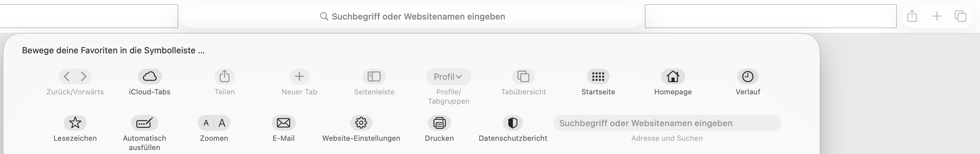The width and height of the screenshot is (980, 154).
Task: Click the smaller A in Zoomen
Action: (x=206, y=123)
